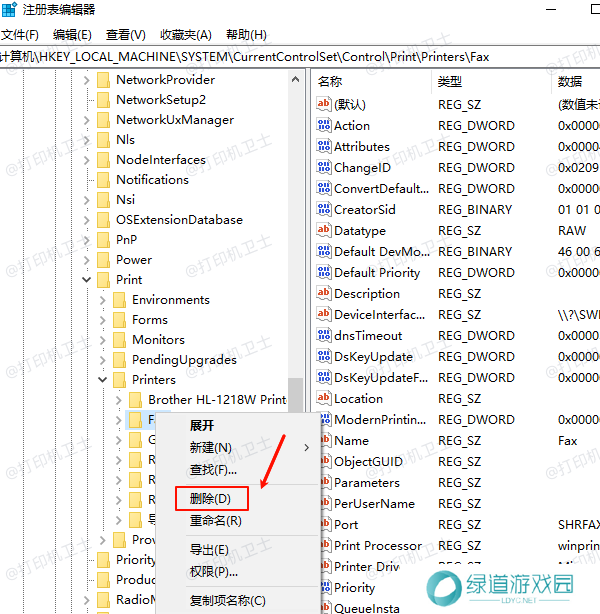This screenshot has height=614, width=600.
Task: Click the Print folder icon
Action: point(103,280)
